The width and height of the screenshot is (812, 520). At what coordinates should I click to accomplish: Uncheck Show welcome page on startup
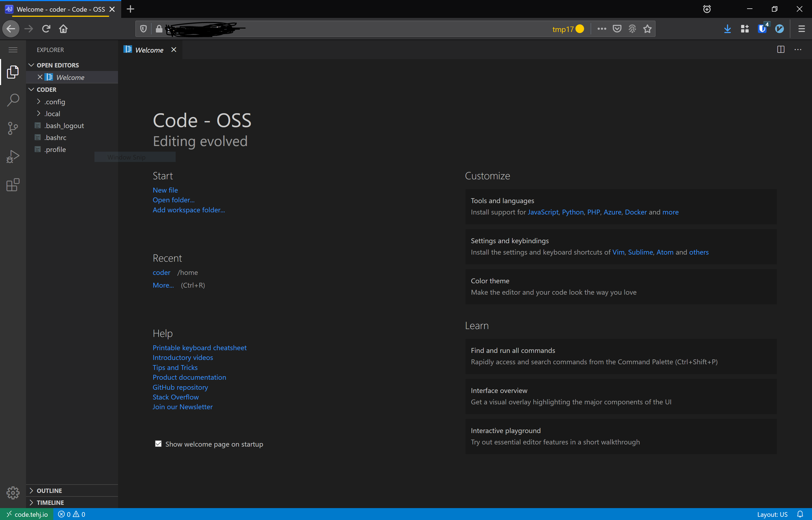coord(158,444)
